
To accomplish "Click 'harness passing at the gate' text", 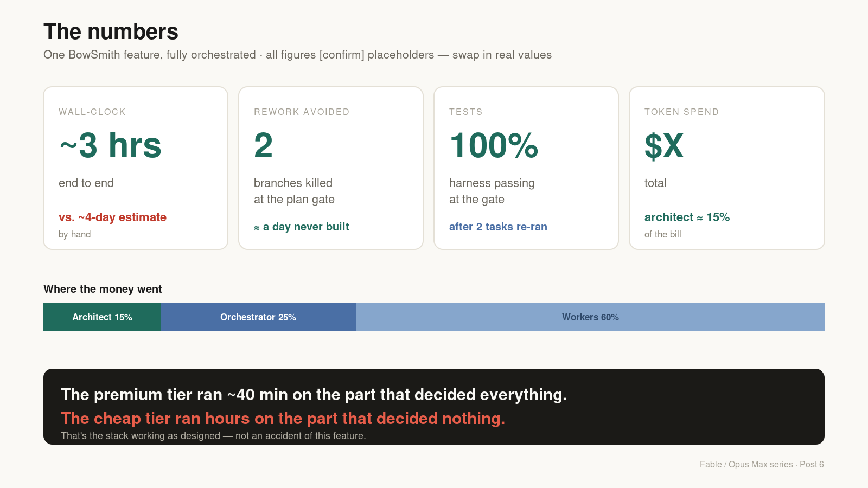I will click(492, 191).
